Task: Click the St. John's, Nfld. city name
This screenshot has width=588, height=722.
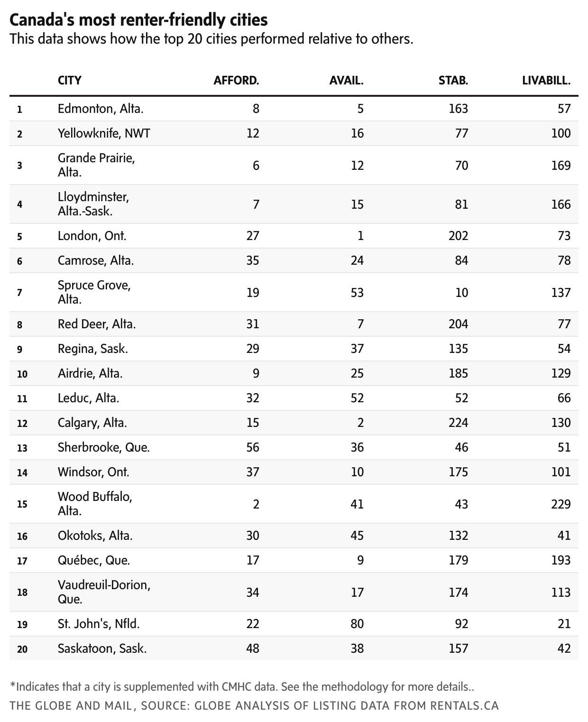Action: (x=99, y=624)
